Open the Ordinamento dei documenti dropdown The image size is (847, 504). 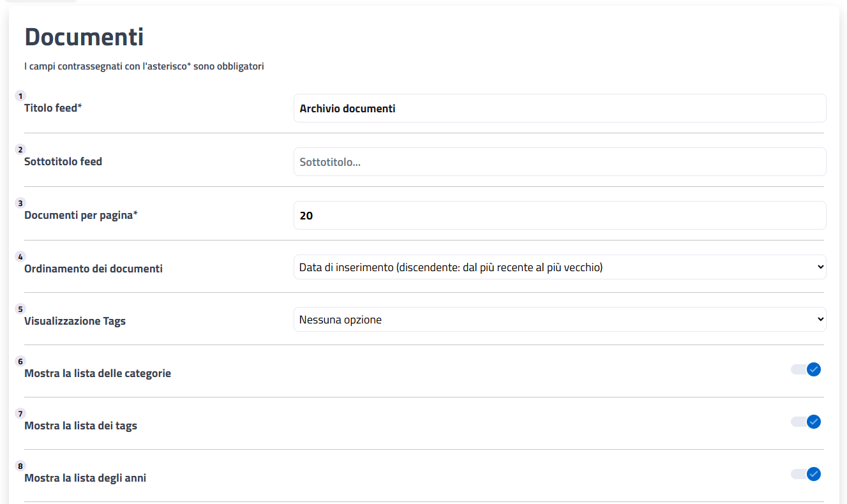(560, 267)
